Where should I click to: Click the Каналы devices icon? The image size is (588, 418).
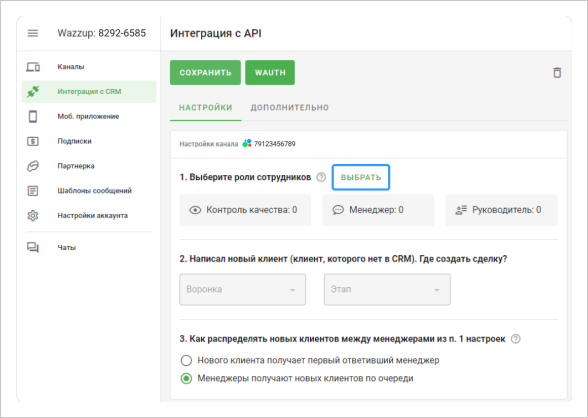(33, 67)
